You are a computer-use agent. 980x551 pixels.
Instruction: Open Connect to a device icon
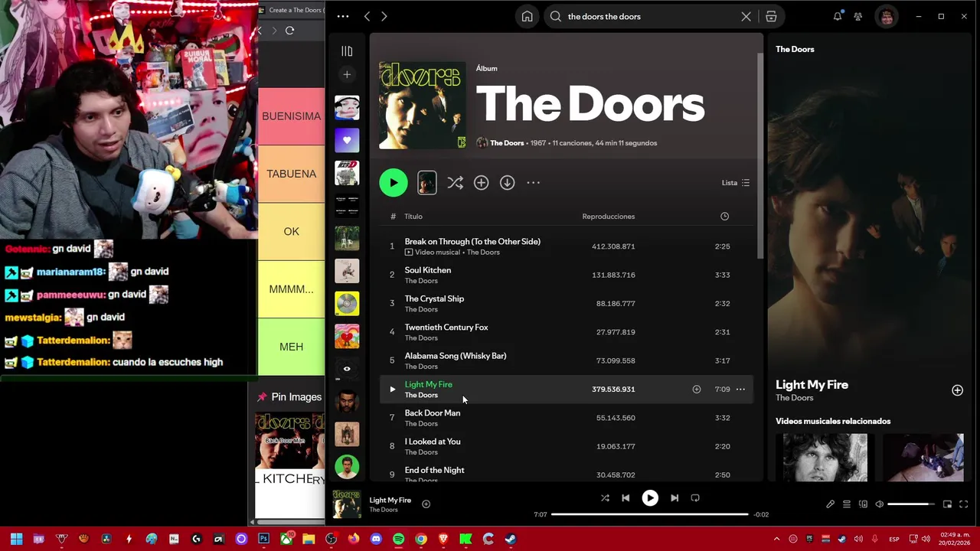pos(863,504)
